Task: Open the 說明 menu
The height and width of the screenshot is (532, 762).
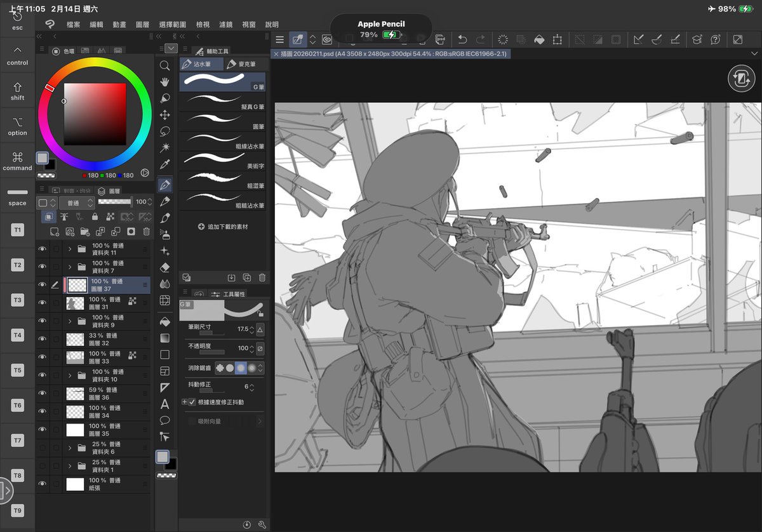Action: point(272,25)
